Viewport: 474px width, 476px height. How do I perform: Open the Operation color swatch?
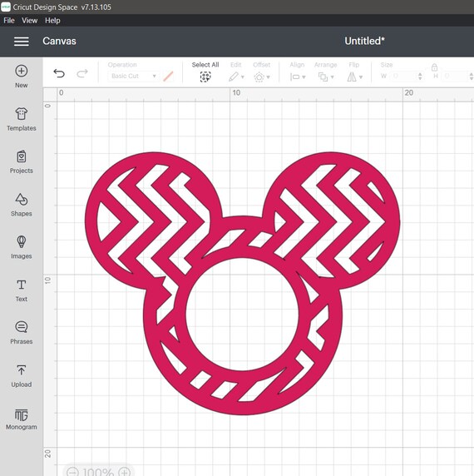point(168,77)
